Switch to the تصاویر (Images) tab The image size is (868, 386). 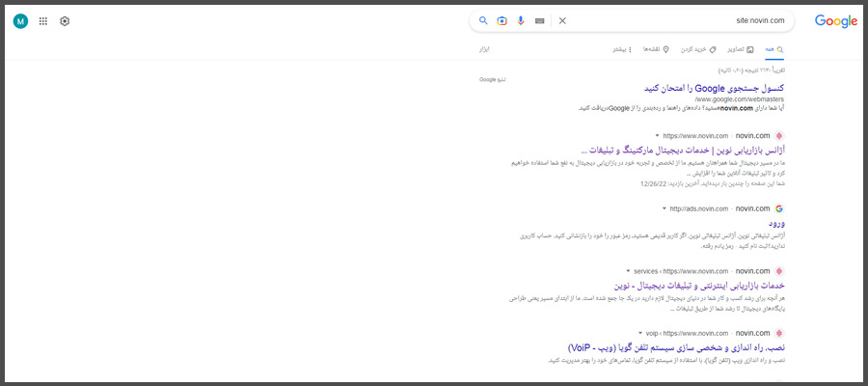click(740, 49)
